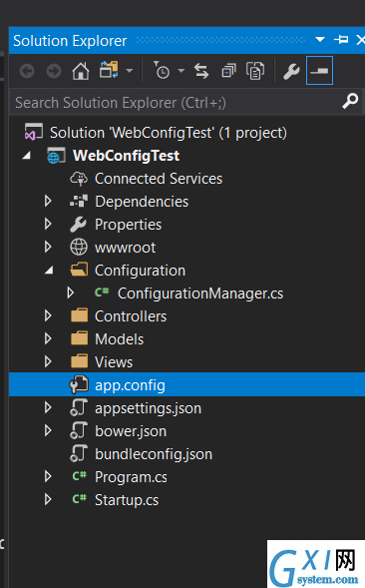Click the Collapse All icon

coord(228,71)
